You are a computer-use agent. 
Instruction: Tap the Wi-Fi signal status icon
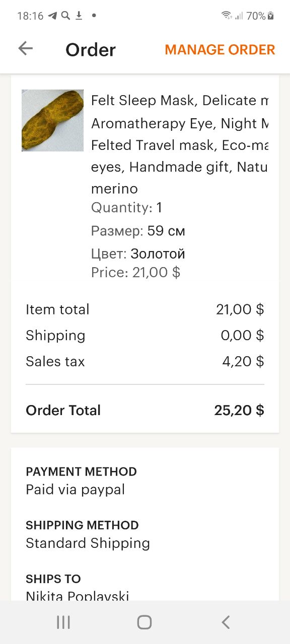(x=227, y=16)
